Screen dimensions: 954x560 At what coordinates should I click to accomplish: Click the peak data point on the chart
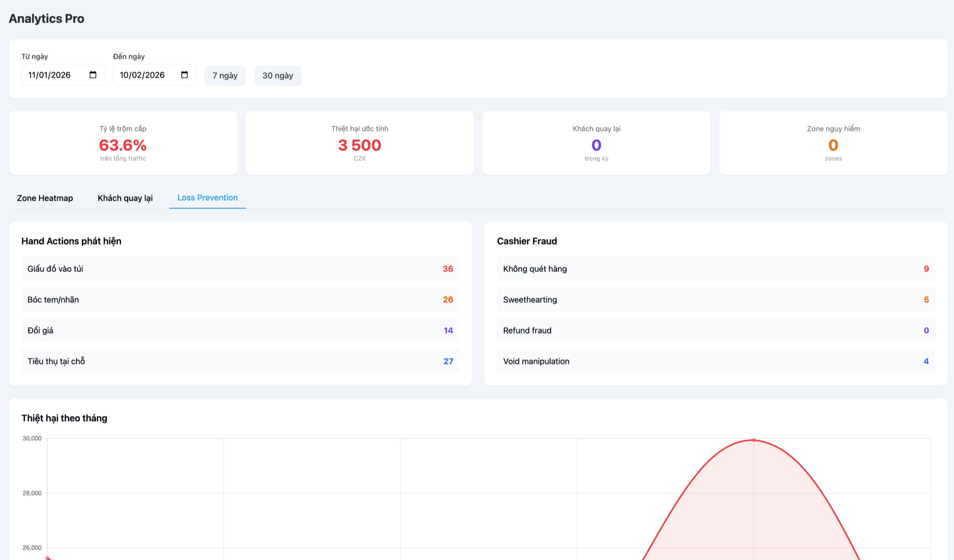754,440
